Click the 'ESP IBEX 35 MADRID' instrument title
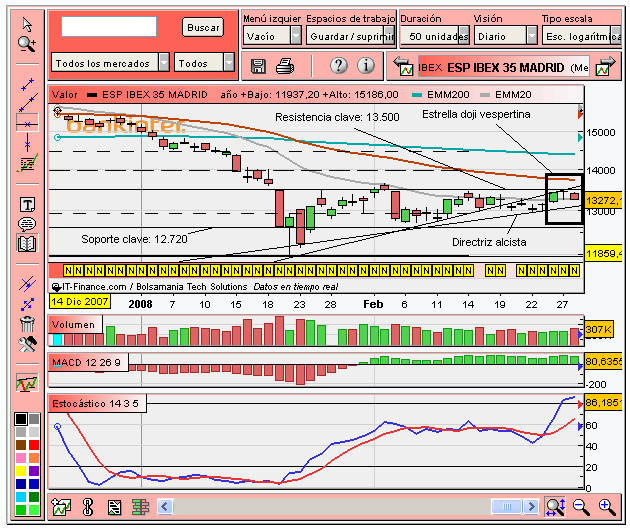Image resolution: width=630 pixels, height=529 pixels. (x=505, y=67)
